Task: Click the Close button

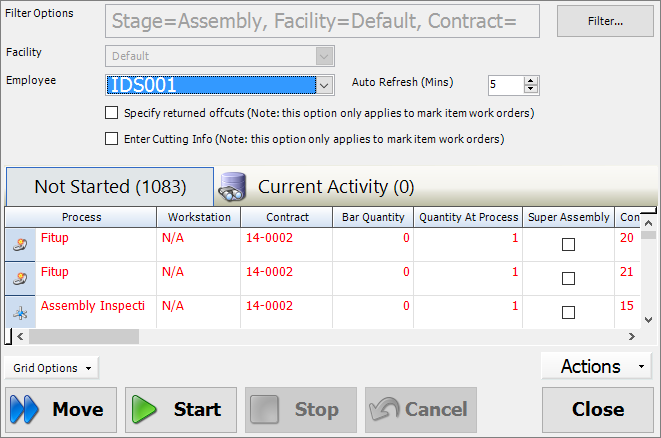Action: 598,409
